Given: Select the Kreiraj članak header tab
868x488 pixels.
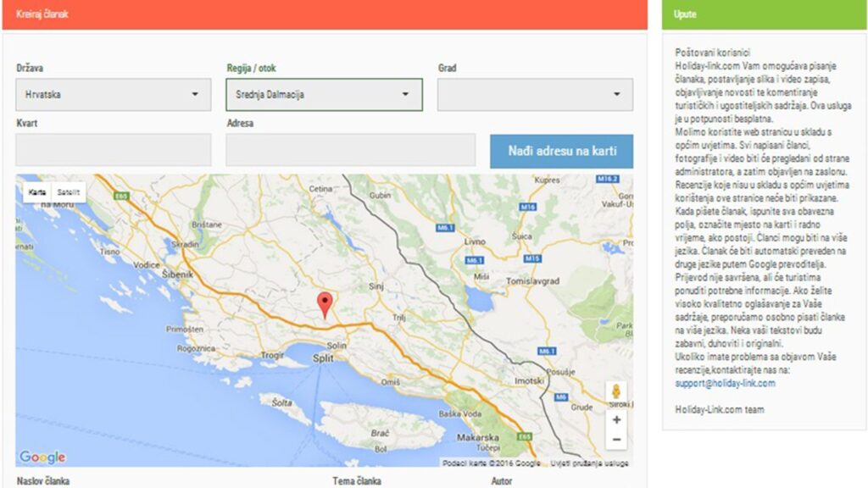Looking at the screenshot, I should tap(42, 14).
